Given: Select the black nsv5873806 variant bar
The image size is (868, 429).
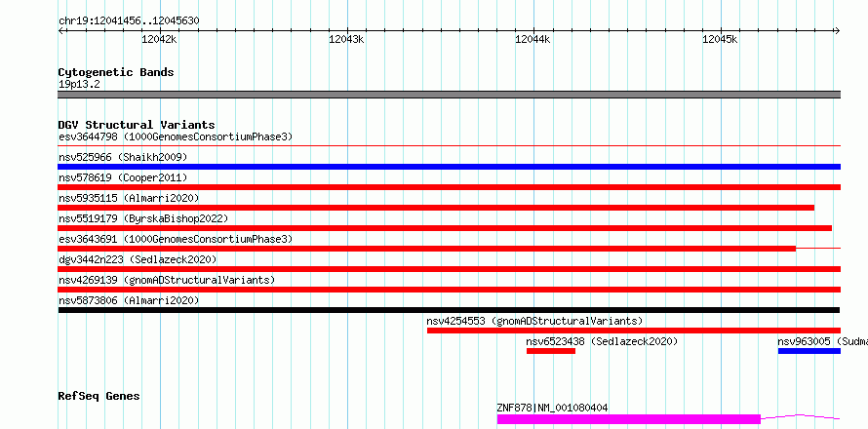Looking at the screenshot, I should 449,310.
